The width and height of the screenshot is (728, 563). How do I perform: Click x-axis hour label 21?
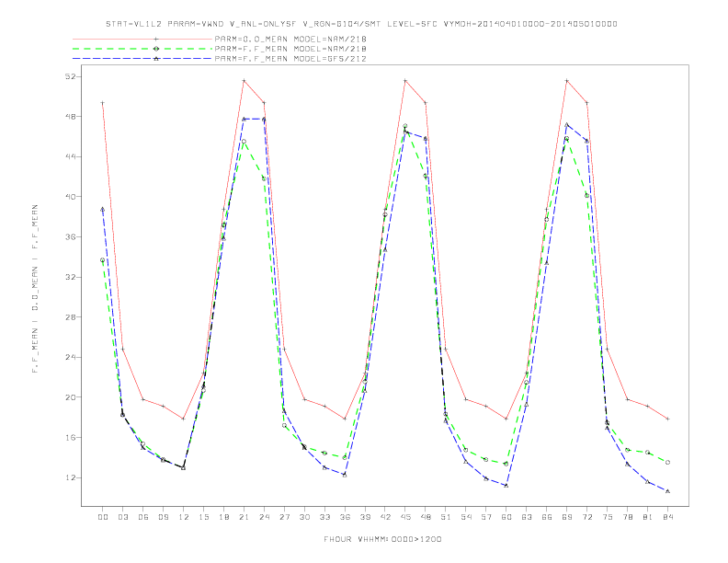click(244, 517)
